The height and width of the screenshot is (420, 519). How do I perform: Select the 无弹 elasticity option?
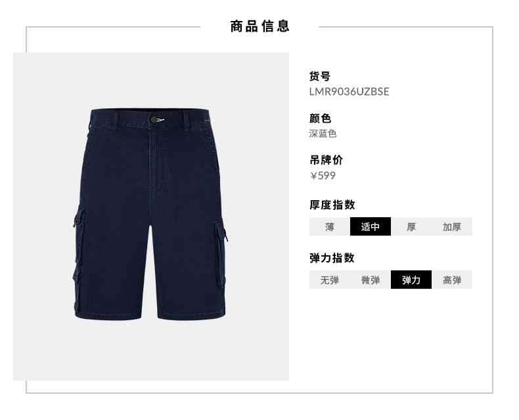pos(329,280)
